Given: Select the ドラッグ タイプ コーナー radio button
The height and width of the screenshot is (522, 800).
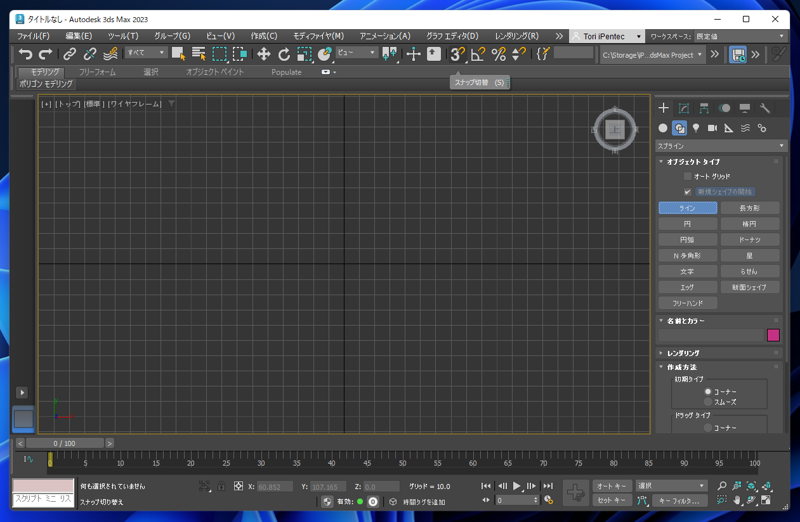Looking at the screenshot, I should (x=708, y=428).
